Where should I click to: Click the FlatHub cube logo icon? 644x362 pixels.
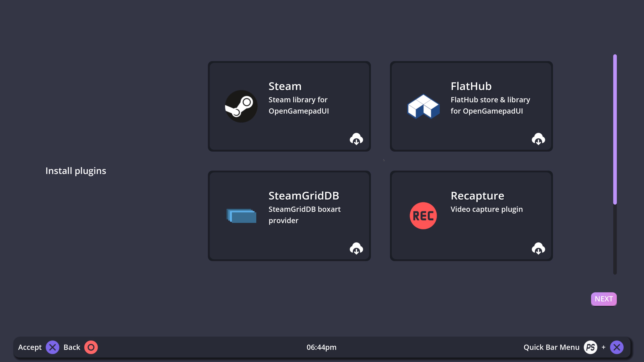click(x=423, y=106)
